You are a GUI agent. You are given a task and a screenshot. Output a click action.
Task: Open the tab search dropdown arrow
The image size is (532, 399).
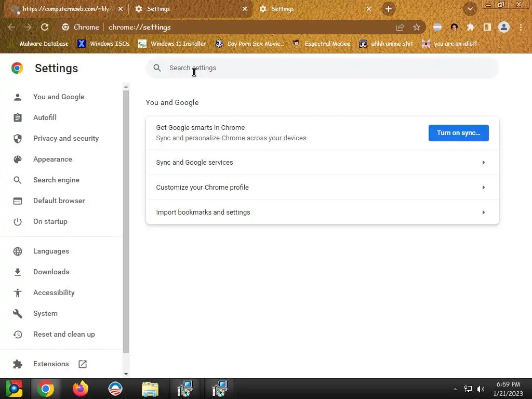tap(470, 9)
